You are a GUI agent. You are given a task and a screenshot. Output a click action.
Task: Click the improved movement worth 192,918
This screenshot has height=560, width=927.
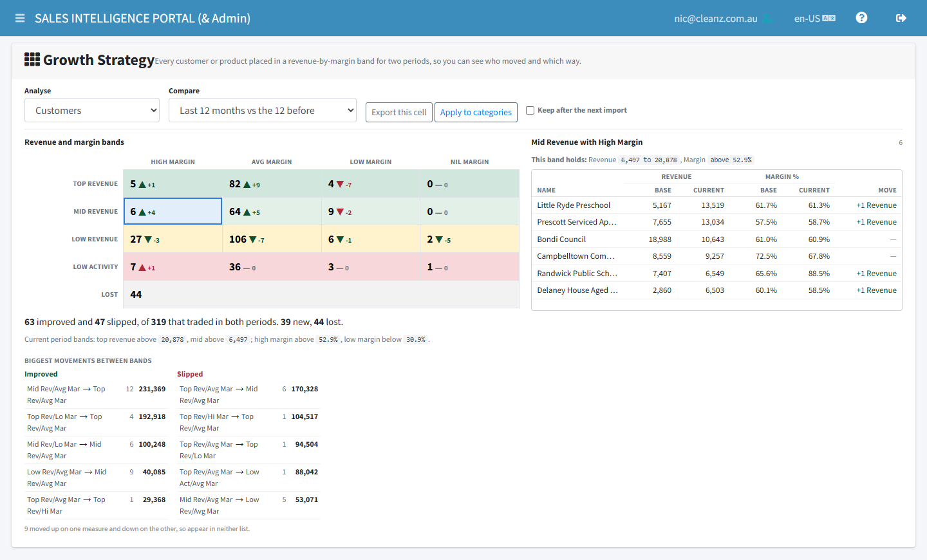(96, 422)
